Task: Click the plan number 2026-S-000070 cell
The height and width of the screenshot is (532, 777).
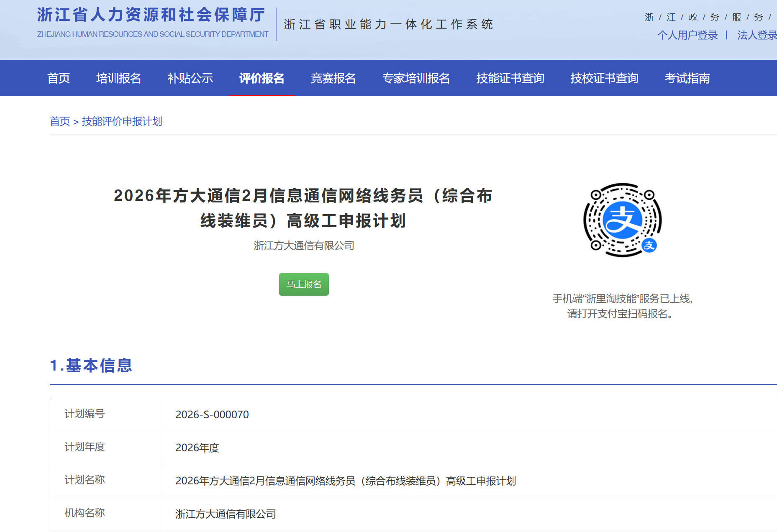Action: (212, 414)
